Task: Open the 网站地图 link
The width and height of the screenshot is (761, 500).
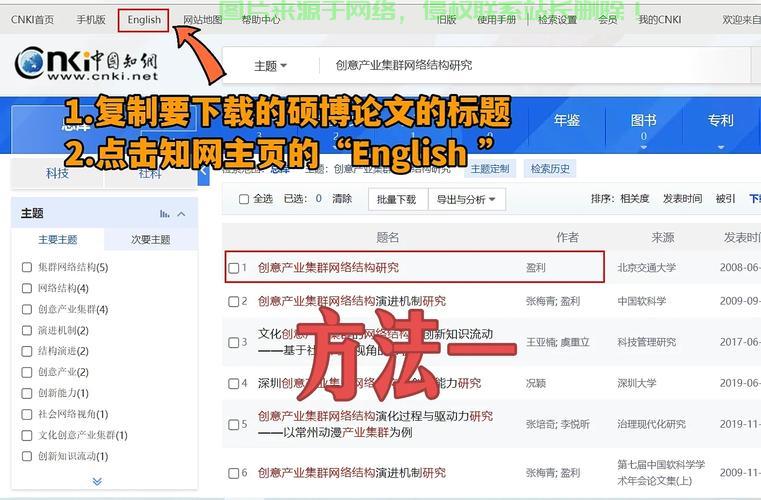Action: 202,19
